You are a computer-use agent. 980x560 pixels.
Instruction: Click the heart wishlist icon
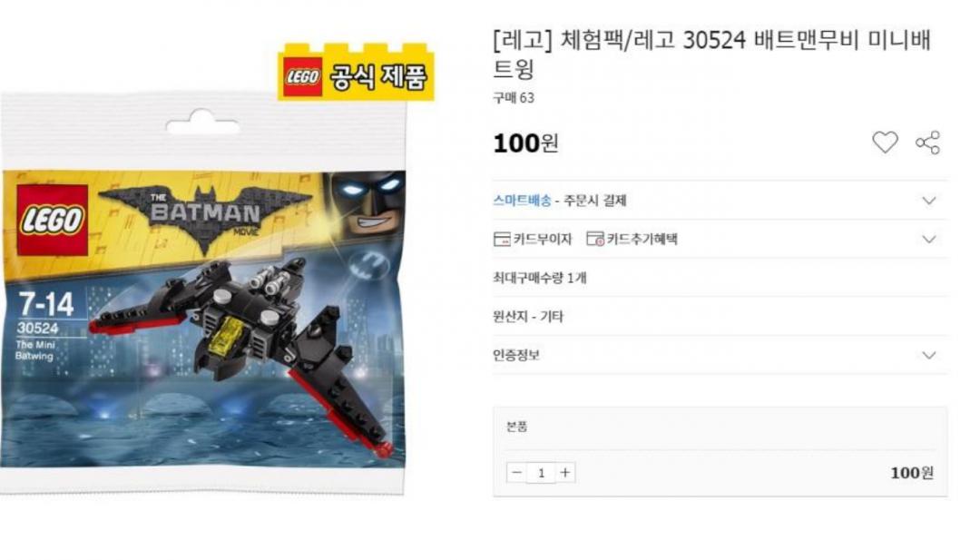[885, 142]
